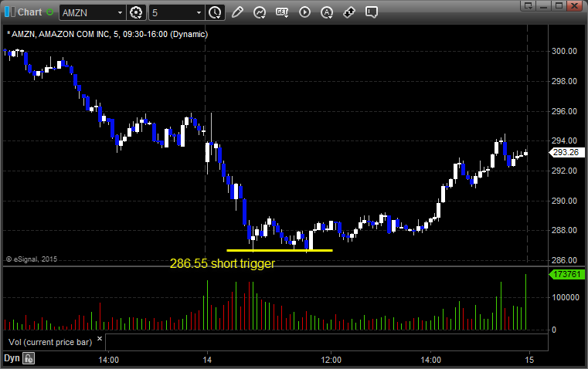
Task: Click the green 173761 volume marker
Action: 566,274
